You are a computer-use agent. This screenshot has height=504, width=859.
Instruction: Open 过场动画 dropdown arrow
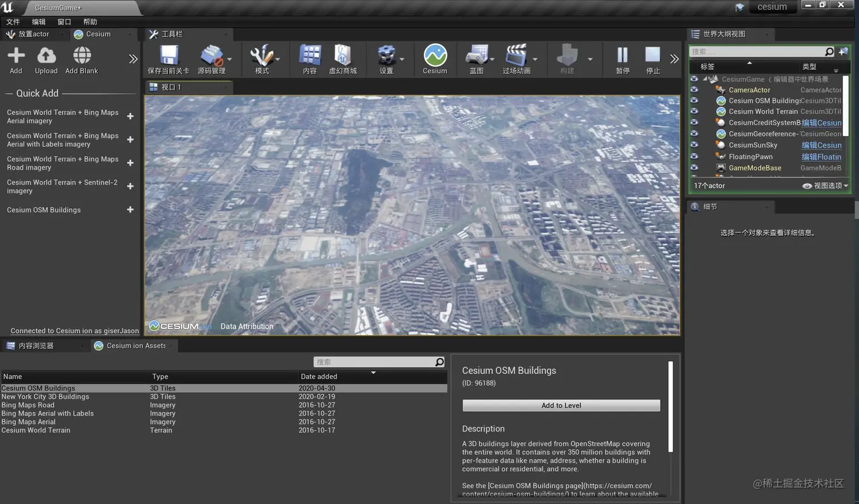click(x=535, y=59)
